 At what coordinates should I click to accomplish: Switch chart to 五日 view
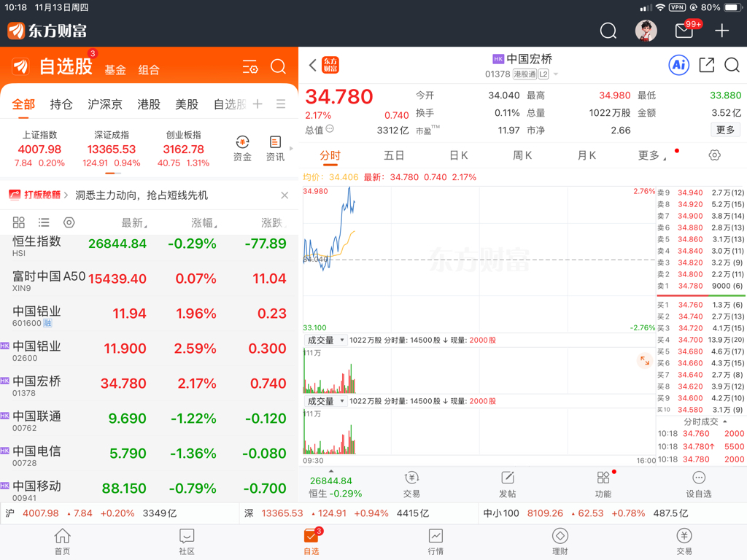[x=394, y=155]
